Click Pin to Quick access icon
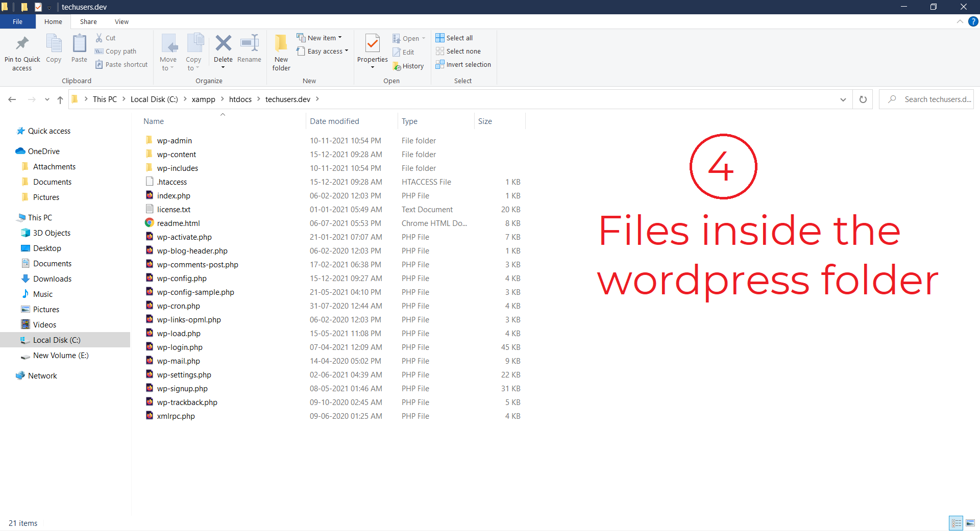 [x=22, y=43]
